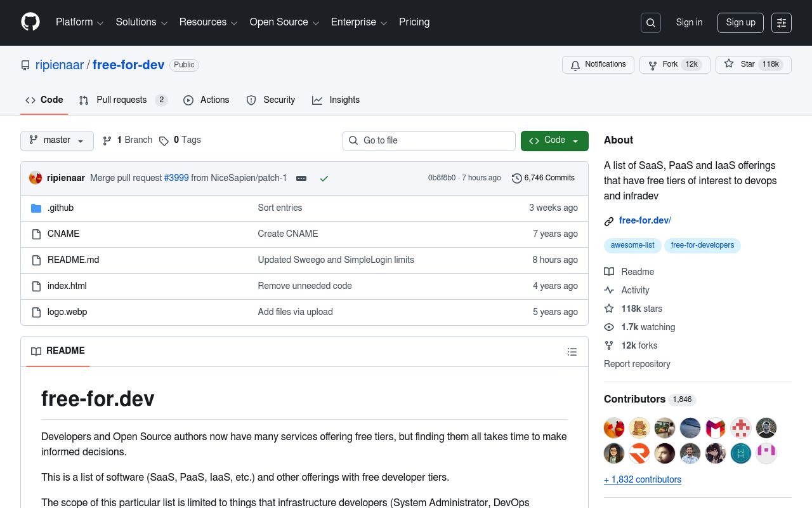Switch to the Pull requests tab
The height and width of the screenshot is (508, 812).
122,100
